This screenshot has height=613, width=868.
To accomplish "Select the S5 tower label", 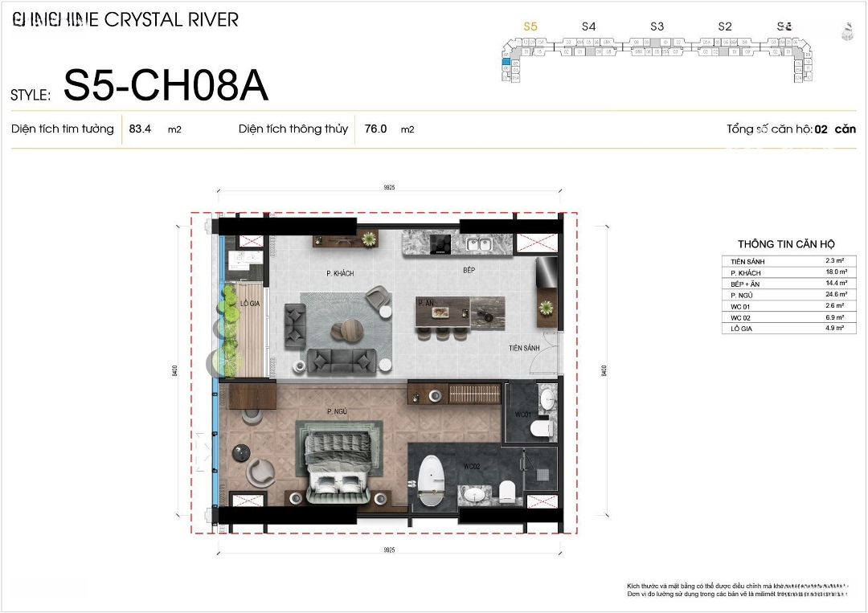I will (x=530, y=27).
